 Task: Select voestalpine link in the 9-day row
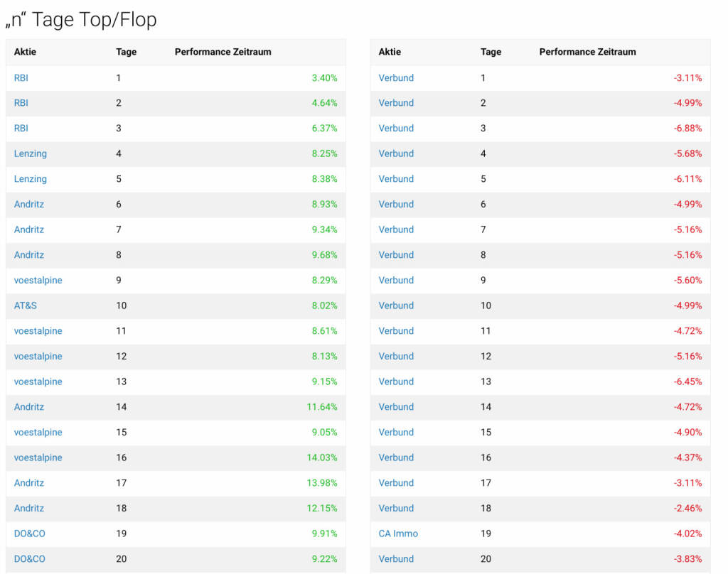(x=38, y=281)
